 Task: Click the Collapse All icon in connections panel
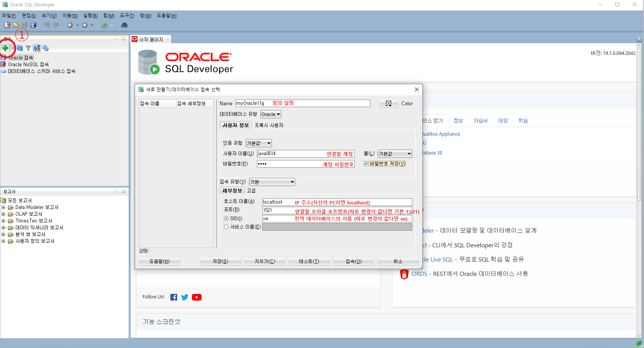tap(46, 48)
